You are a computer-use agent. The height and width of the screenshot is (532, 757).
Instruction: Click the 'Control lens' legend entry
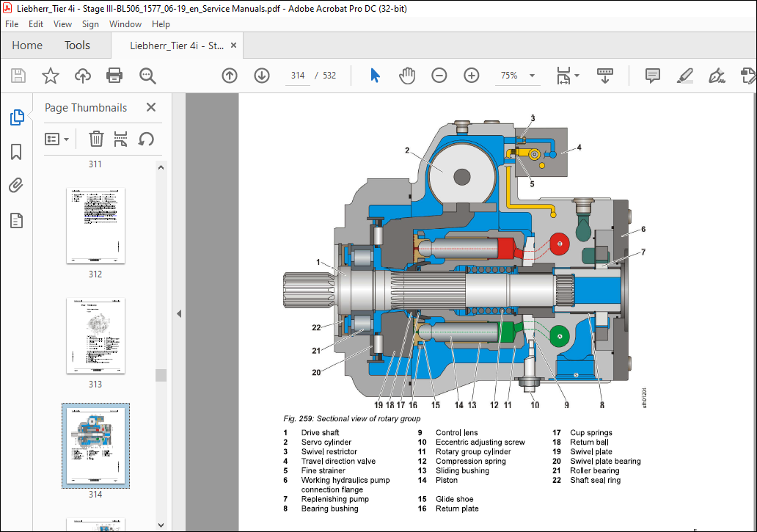(x=457, y=432)
